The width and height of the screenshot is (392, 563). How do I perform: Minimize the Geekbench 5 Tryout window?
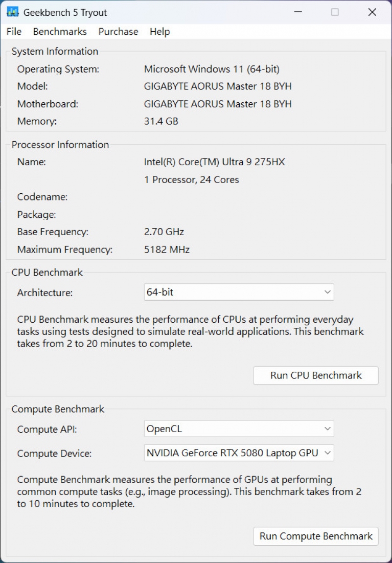pyautogui.click(x=297, y=12)
